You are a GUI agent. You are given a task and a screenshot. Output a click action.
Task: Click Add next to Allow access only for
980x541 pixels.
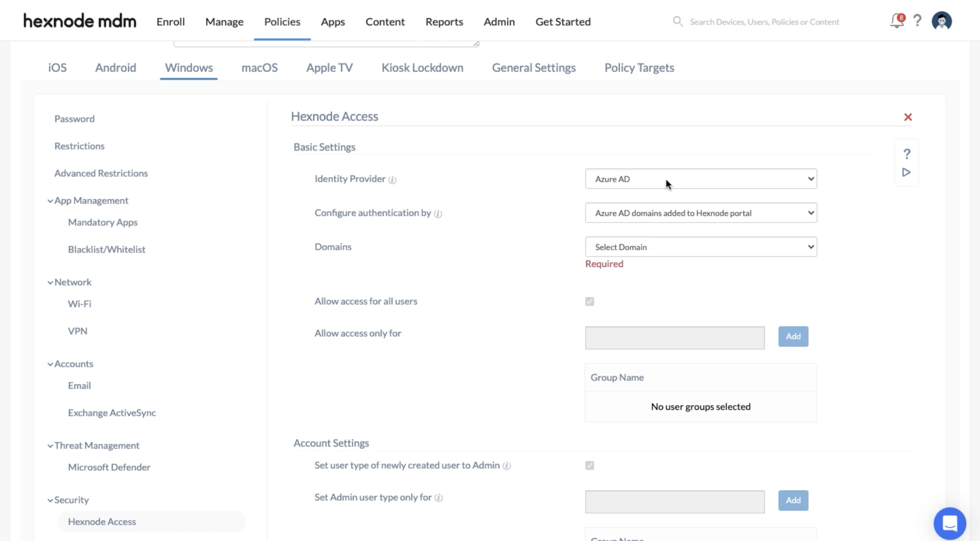(x=793, y=337)
